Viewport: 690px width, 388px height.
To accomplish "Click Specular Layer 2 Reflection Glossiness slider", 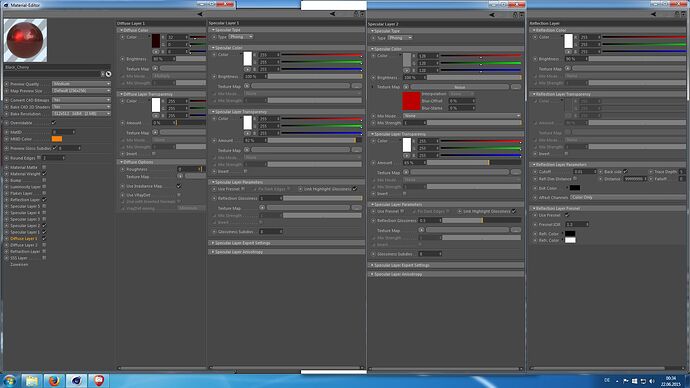I will tap(481, 220).
